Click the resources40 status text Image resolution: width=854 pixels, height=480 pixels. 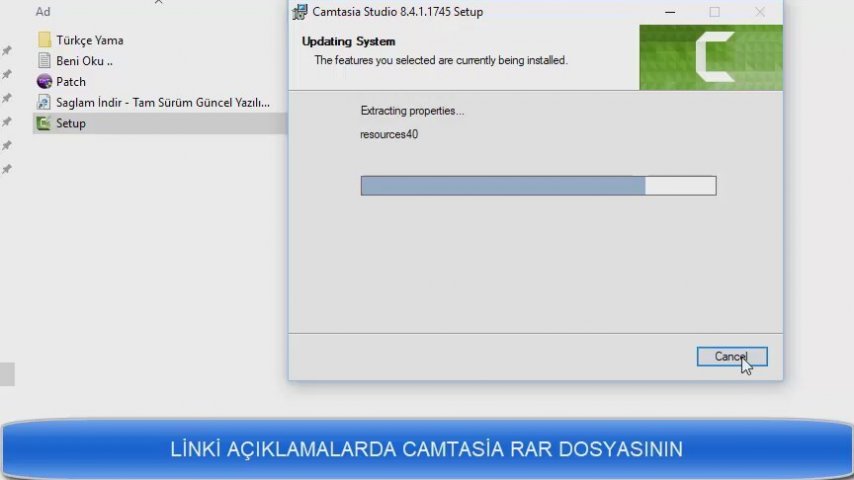[x=389, y=134]
